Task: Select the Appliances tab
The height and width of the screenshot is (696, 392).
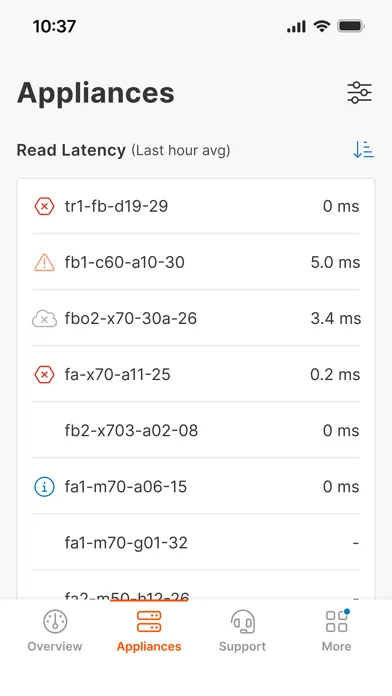Action: click(149, 630)
